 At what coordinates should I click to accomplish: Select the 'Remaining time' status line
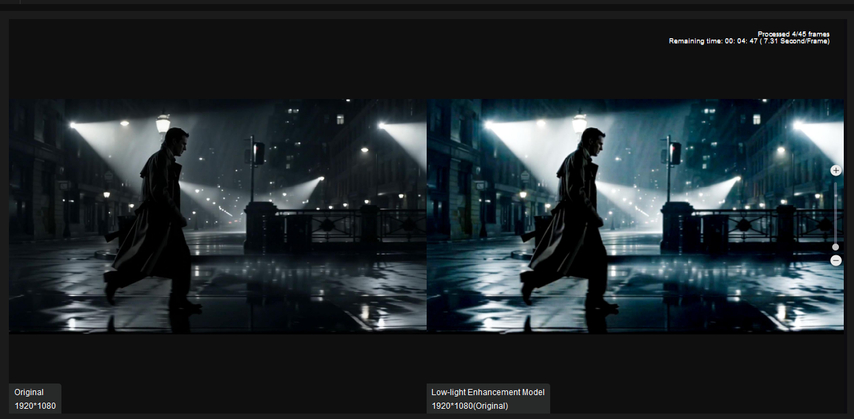pos(749,41)
